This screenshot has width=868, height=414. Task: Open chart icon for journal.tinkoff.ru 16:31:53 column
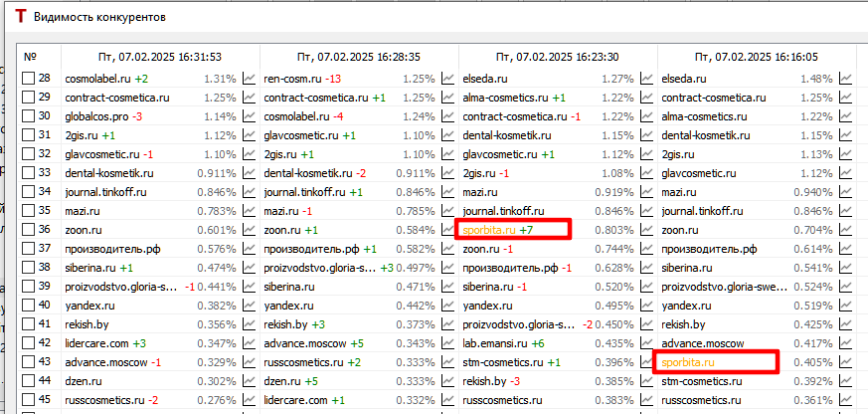(250, 192)
